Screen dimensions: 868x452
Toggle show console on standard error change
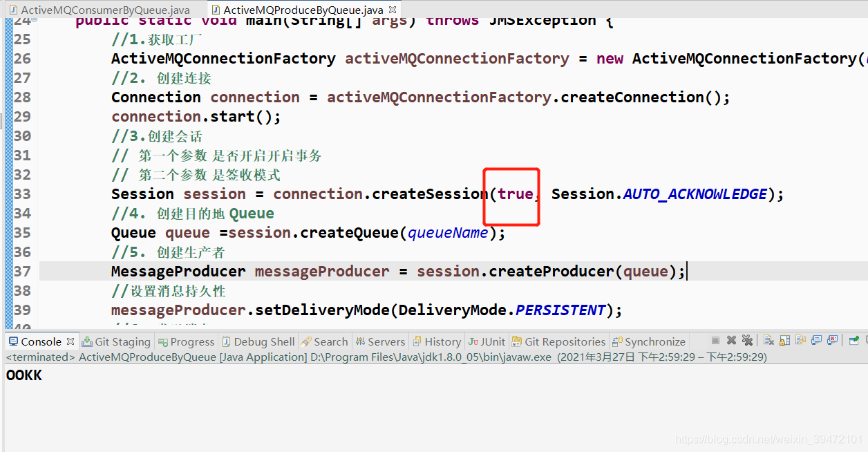click(833, 340)
